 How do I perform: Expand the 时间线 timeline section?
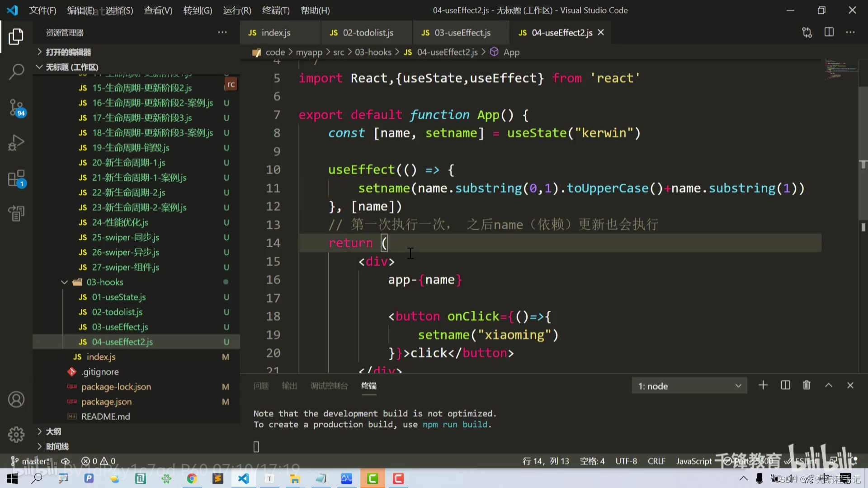57,446
